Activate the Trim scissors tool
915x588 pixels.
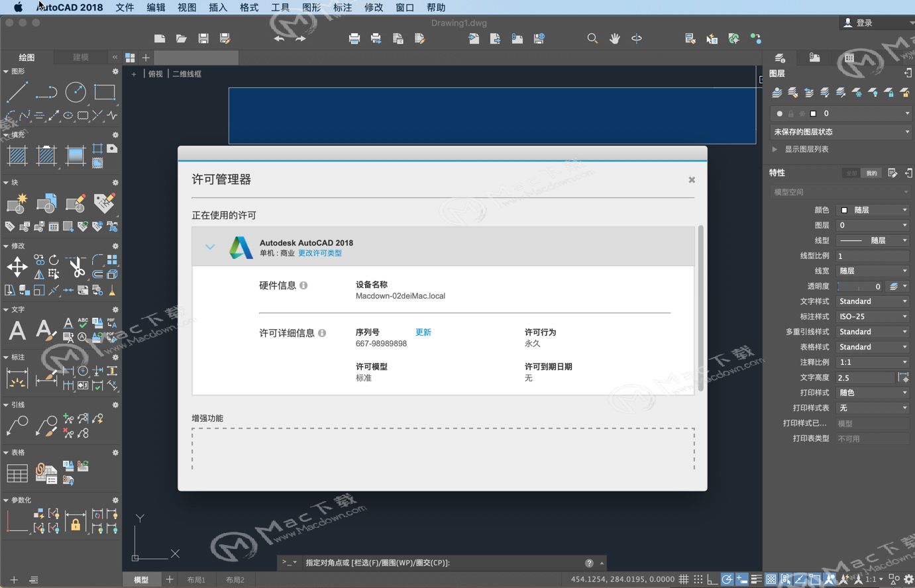tap(77, 268)
